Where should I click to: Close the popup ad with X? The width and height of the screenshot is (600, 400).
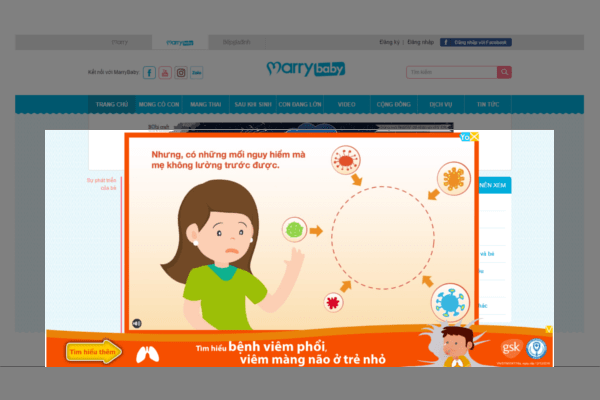tap(474, 137)
